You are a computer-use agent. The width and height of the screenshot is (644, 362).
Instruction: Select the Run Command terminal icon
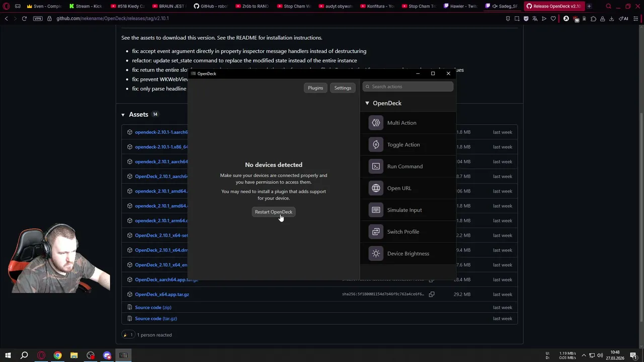tap(376, 166)
